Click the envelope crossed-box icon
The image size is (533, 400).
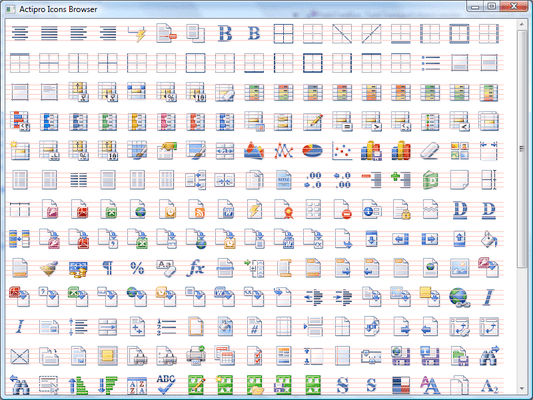coord(20,356)
